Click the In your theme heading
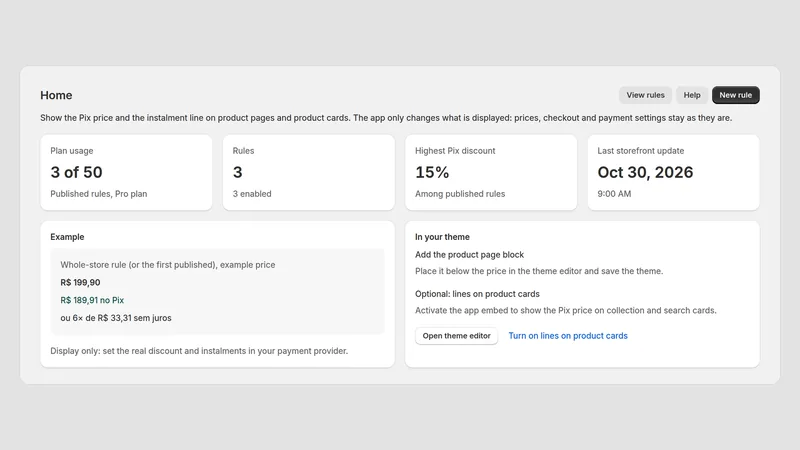The width and height of the screenshot is (800, 450). tap(442, 237)
